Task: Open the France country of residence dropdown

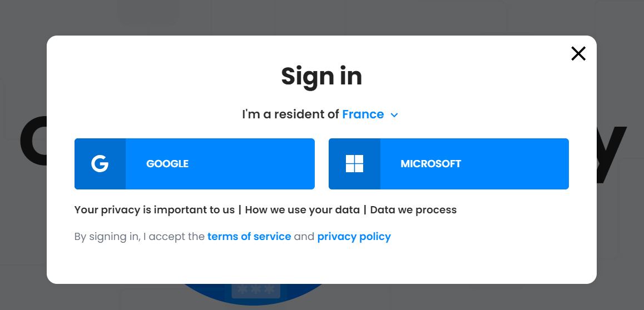Action: click(x=363, y=114)
